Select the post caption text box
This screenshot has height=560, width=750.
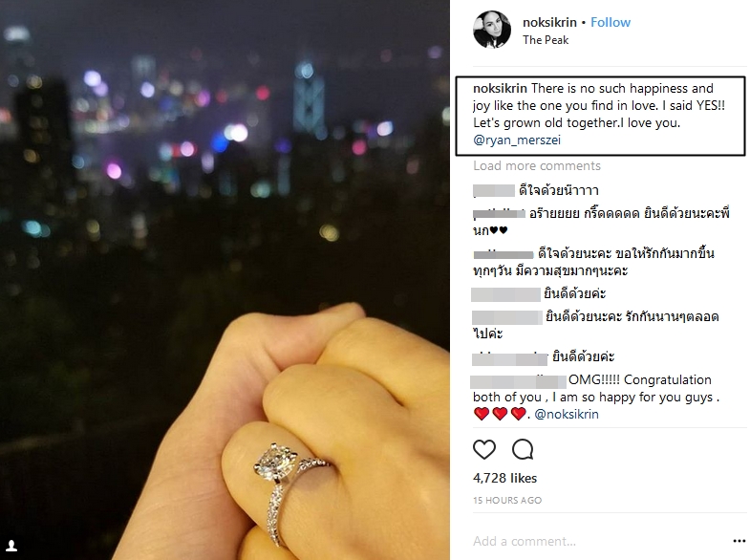(600, 116)
